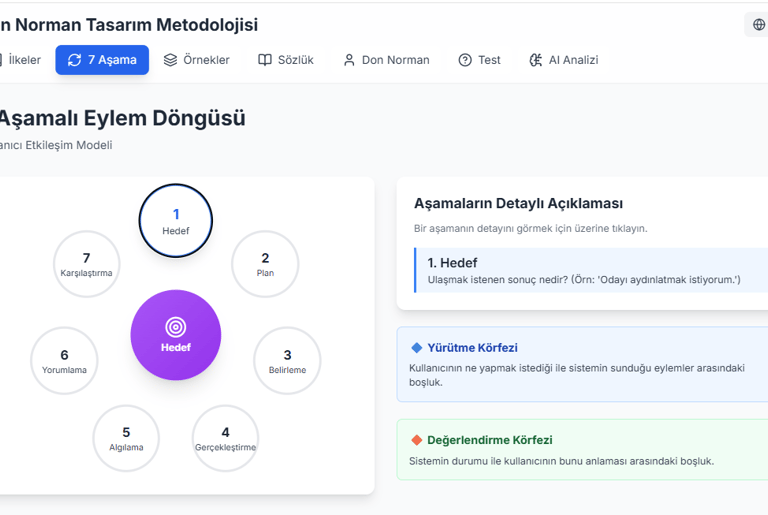
Task: Click the brain icon beside AI Analizi
Action: 536,60
